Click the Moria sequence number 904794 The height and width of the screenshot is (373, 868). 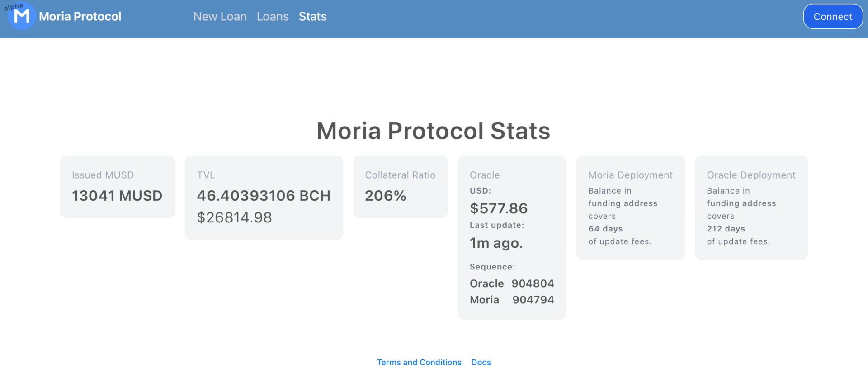coord(533,300)
